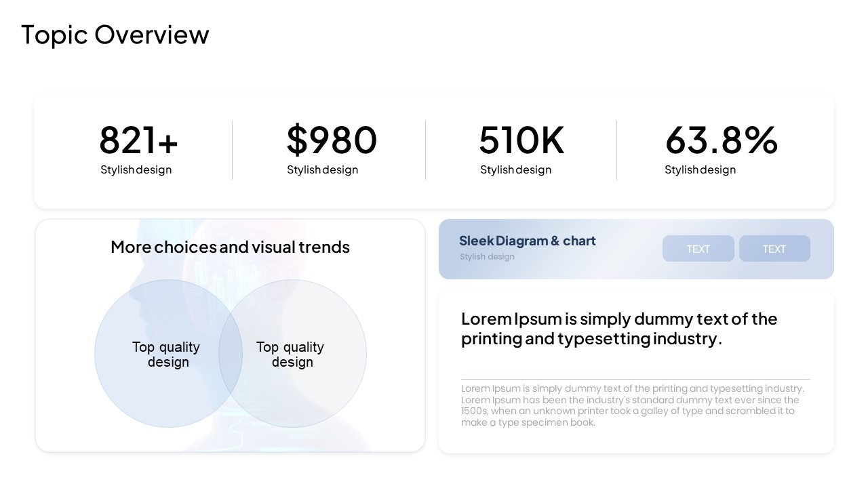Select Stylish design caption below $980
Viewport: 868px width, 488px height.
[x=322, y=169]
